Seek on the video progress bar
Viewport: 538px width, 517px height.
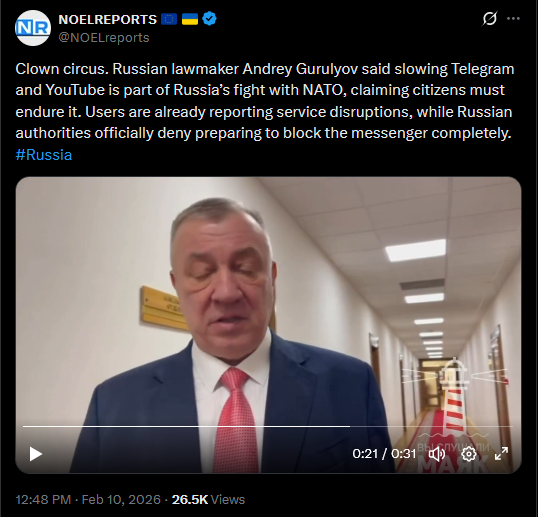[x=268, y=426]
